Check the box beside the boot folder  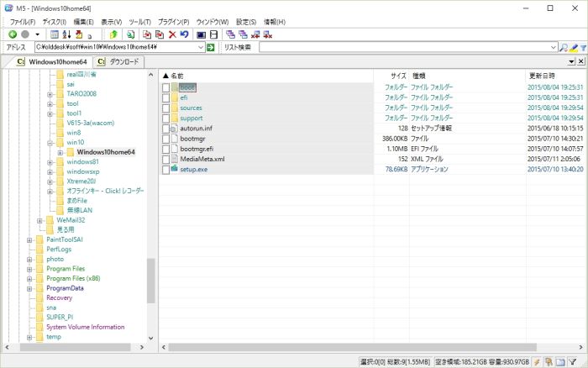coord(165,87)
